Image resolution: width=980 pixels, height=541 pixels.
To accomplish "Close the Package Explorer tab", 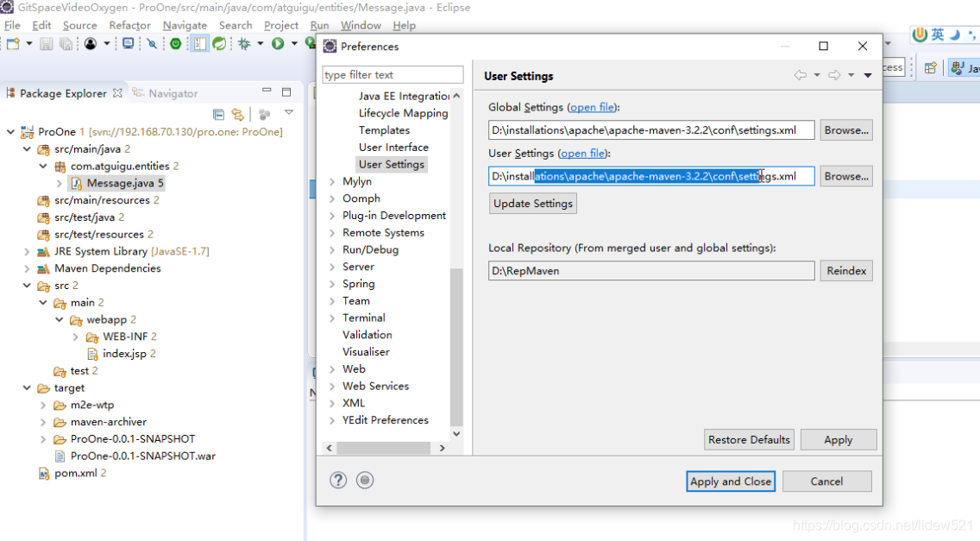I will 117,93.
